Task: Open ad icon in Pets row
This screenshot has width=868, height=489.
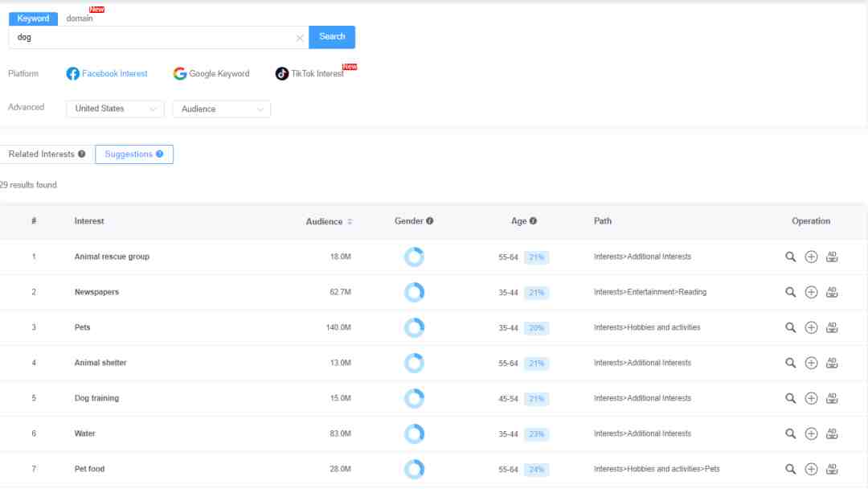Action: (x=832, y=328)
